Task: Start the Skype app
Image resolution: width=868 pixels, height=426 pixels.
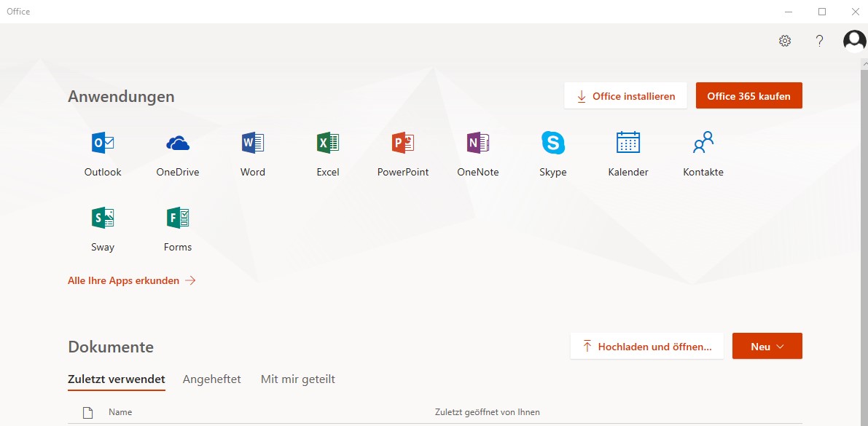Action: (553, 154)
